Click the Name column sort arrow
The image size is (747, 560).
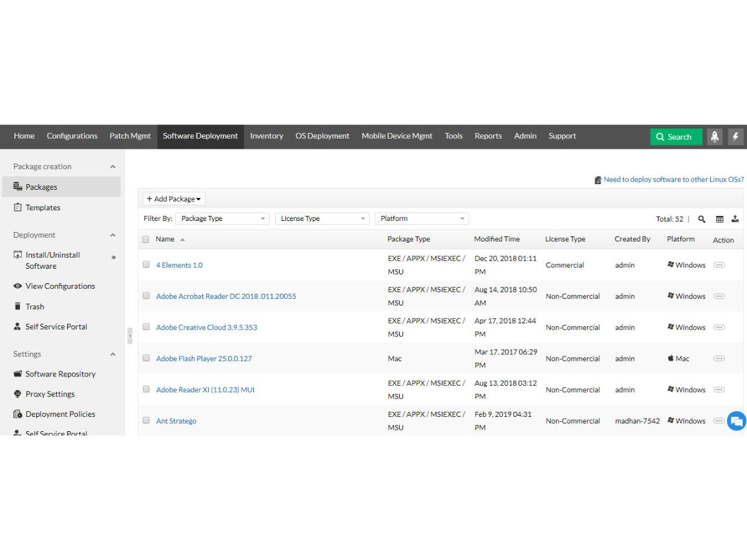pos(182,240)
